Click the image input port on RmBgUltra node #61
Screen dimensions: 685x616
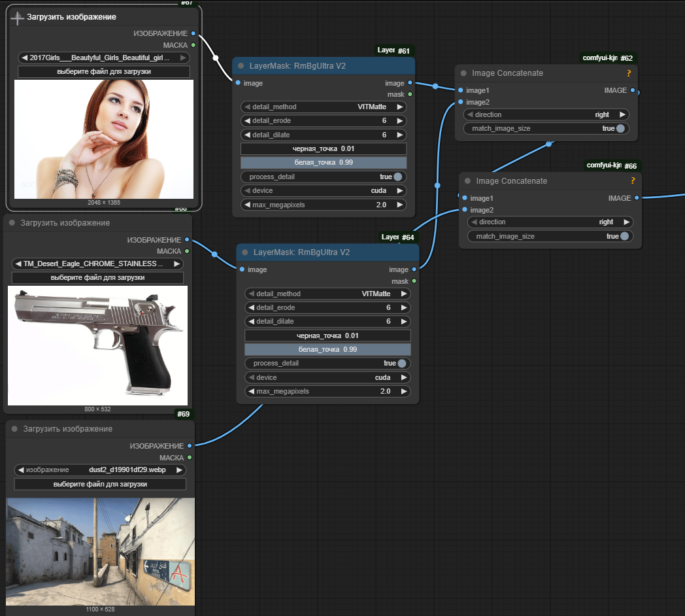pyautogui.click(x=238, y=83)
